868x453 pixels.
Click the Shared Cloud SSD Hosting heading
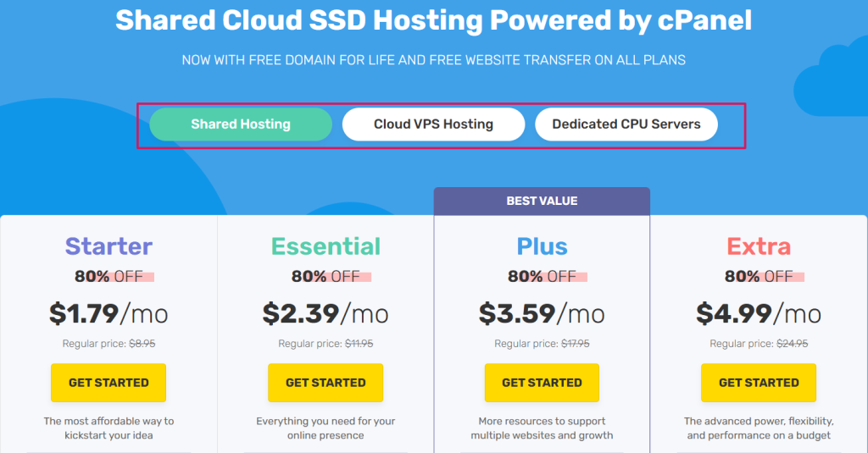tap(433, 20)
